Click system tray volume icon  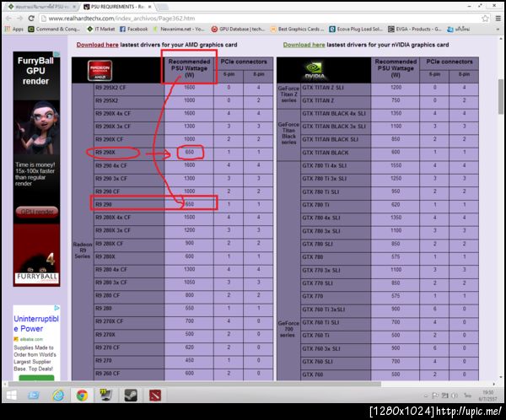tap(455, 396)
